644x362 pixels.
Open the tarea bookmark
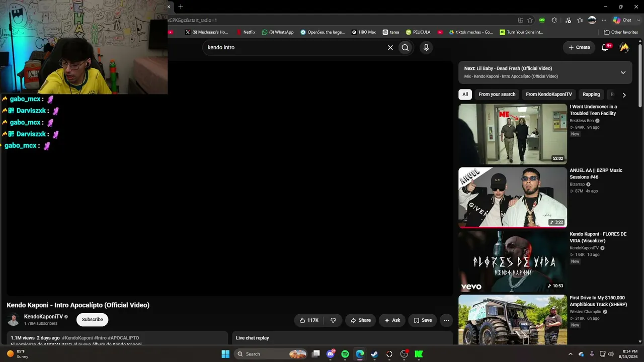pyautogui.click(x=391, y=32)
